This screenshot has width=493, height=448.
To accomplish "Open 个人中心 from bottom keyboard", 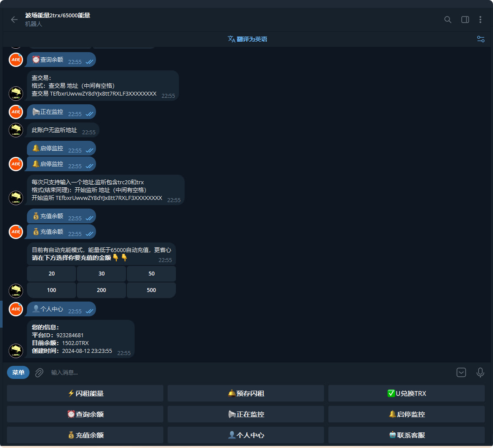I will pos(246,435).
